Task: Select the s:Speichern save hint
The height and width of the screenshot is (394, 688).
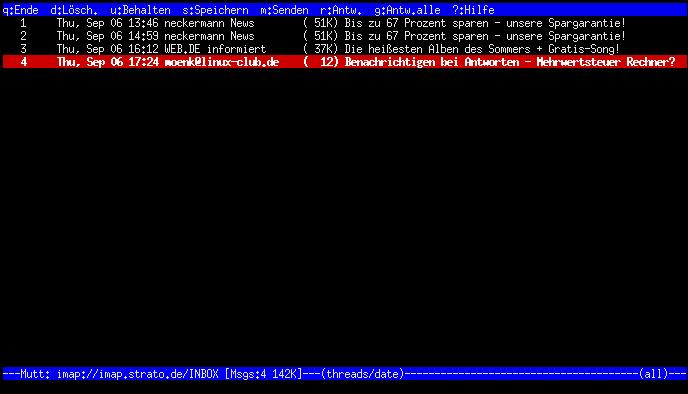Action: pos(215,10)
